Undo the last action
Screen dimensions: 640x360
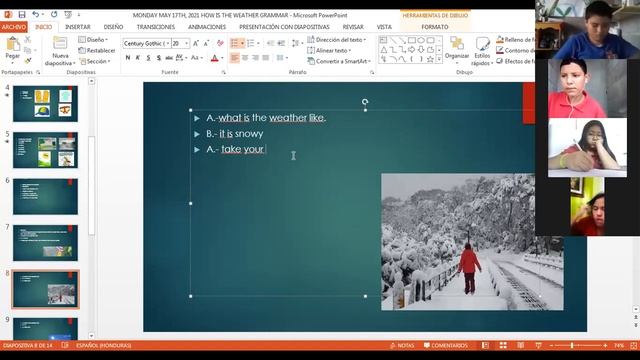pyautogui.click(x=36, y=15)
